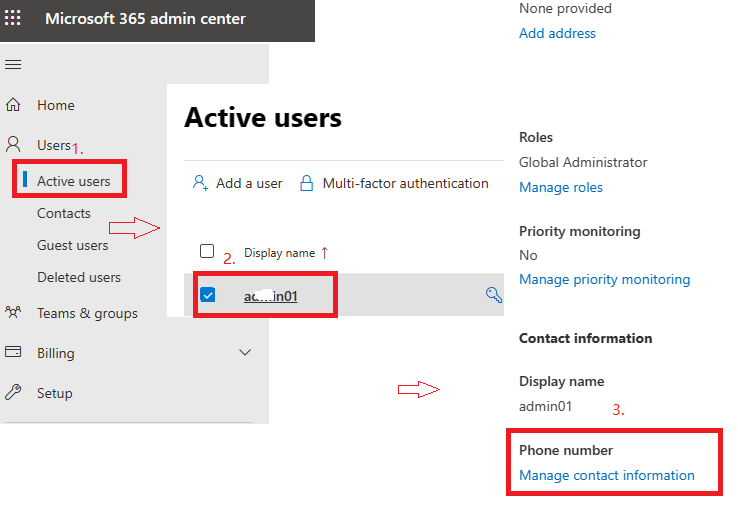Click the Global Administrator role text
Viewport: 738px width, 505px height.
point(583,162)
